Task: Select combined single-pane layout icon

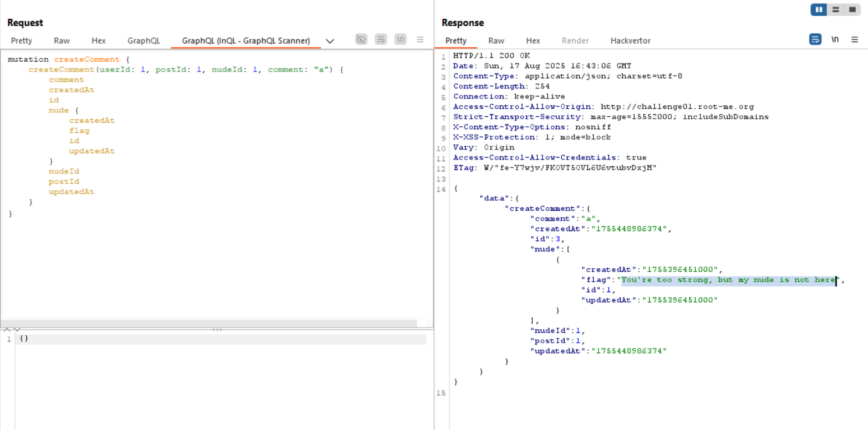Action: tap(852, 9)
